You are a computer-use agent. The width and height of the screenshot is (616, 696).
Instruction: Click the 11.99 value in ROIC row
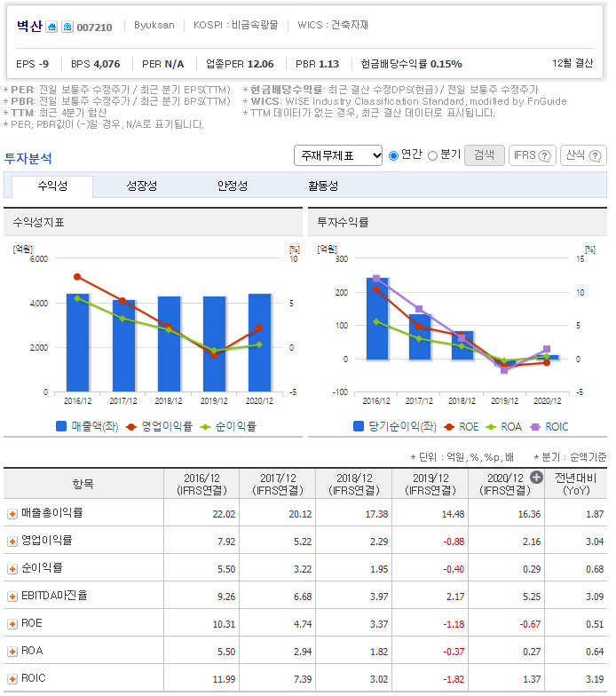click(x=224, y=679)
